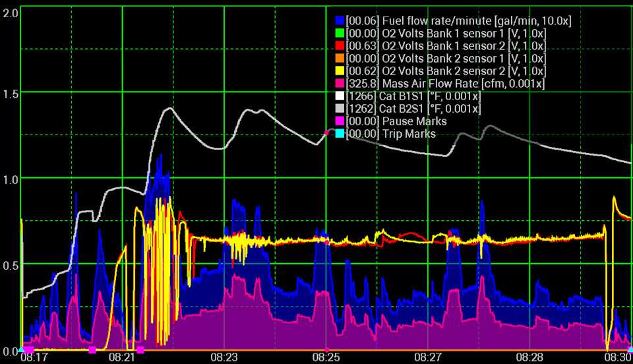Click the red O2 Bank 1 sensor 2 swatch

(340, 45)
